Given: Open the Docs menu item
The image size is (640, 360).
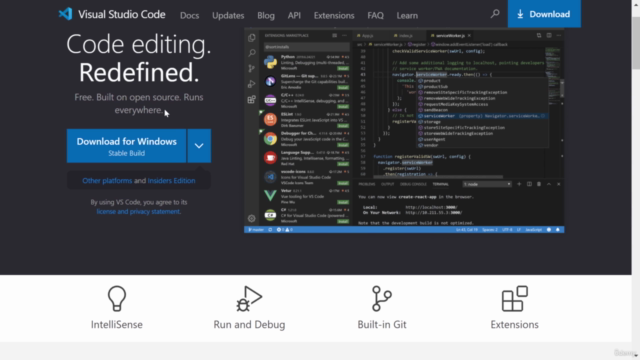Looking at the screenshot, I should click(x=189, y=16).
